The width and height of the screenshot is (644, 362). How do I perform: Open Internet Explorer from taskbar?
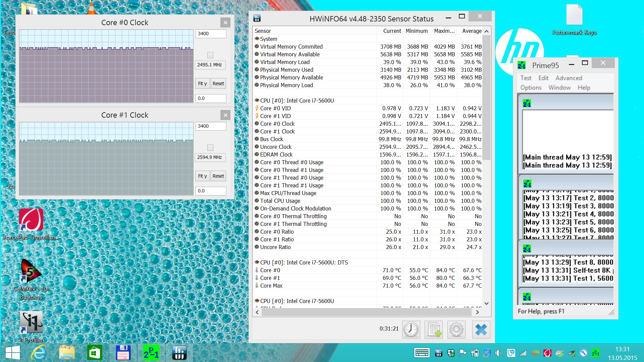click(39, 353)
